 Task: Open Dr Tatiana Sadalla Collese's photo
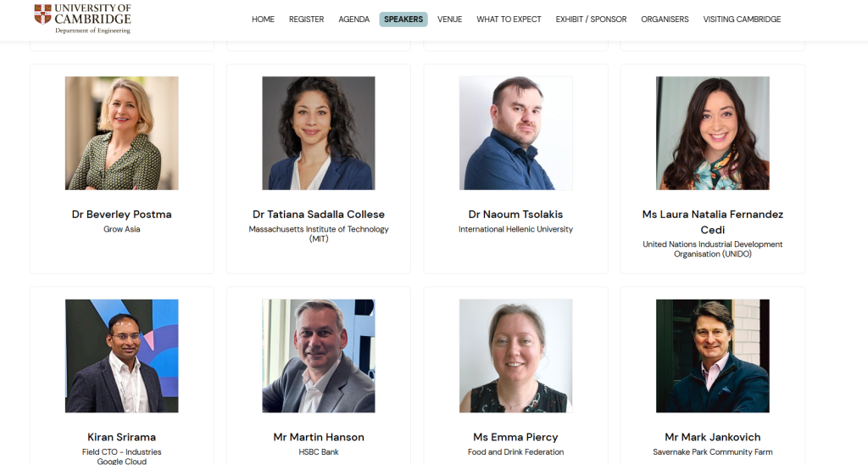pyautogui.click(x=319, y=133)
